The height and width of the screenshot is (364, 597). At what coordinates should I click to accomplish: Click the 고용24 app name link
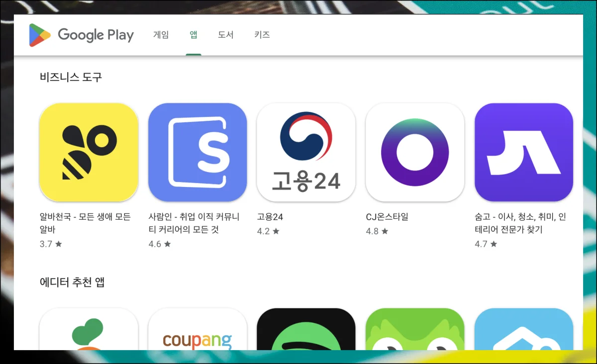270,217
